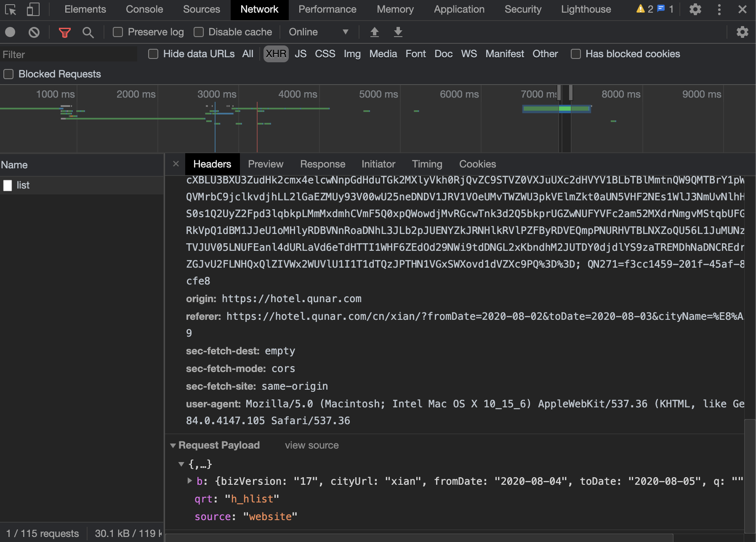Image resolution: width=756 pixels, height=542 pixels.
Task: Click the qrt value "h_hlist"
Action: point(252,499)
